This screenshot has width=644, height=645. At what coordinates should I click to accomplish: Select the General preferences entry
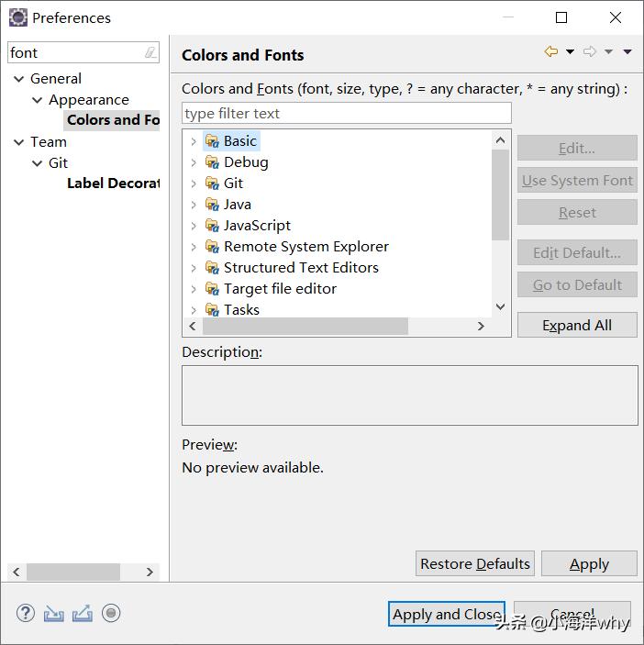pos(56,79)
